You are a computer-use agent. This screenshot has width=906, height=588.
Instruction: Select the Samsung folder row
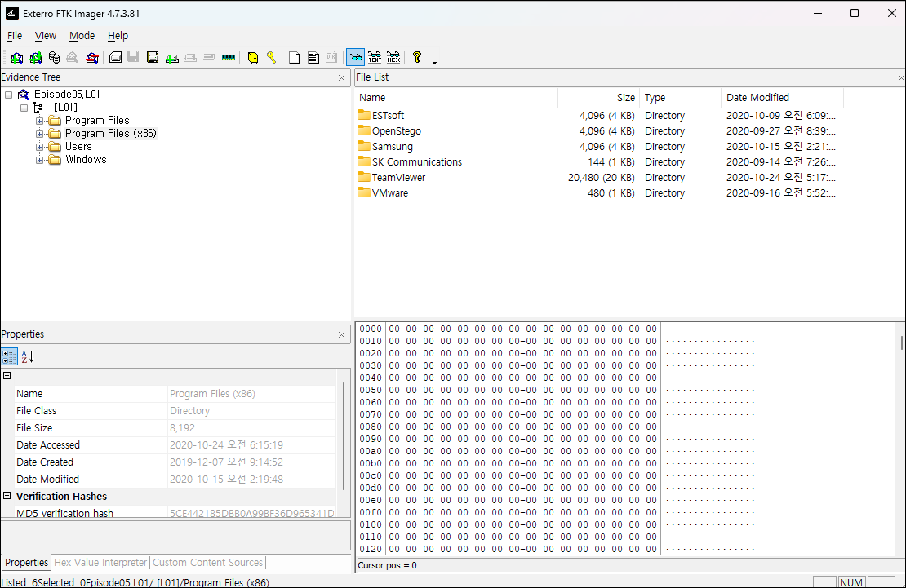(598, 147)
